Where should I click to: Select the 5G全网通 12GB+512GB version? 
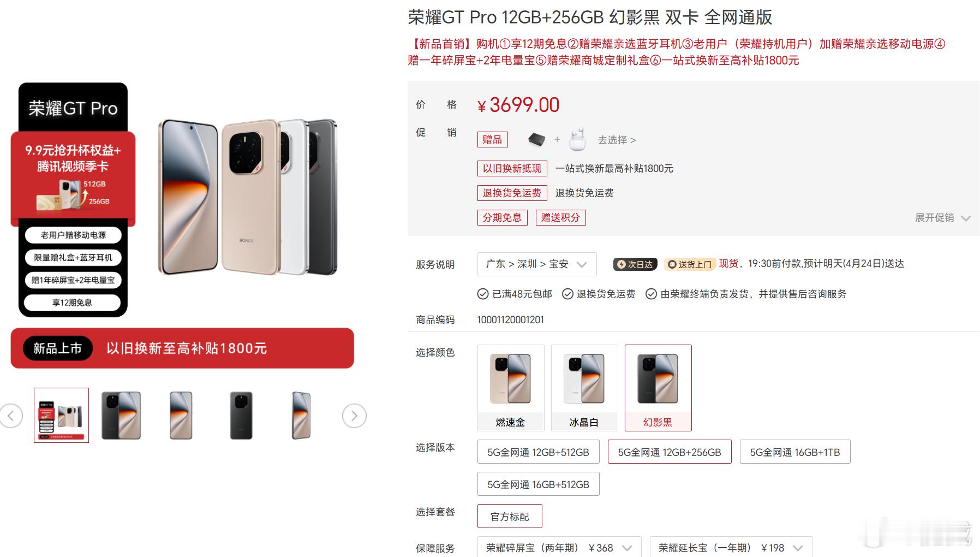[538, 452]
